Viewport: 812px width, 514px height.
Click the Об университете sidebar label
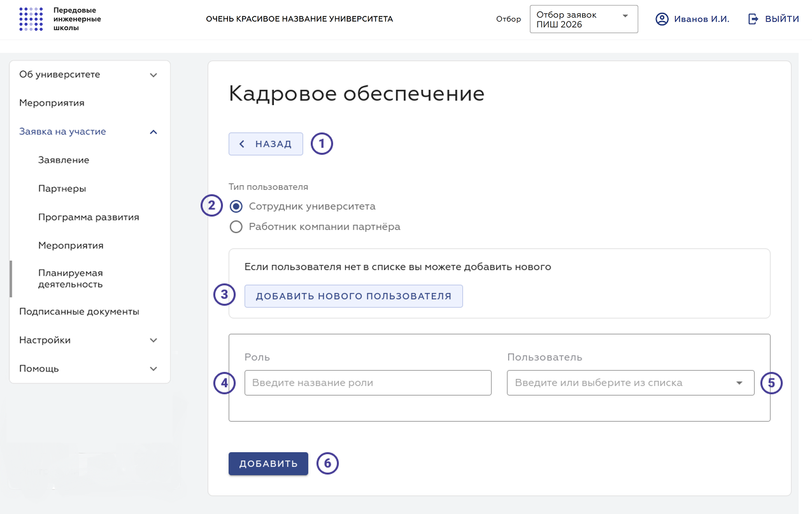(x=60, y=75)
